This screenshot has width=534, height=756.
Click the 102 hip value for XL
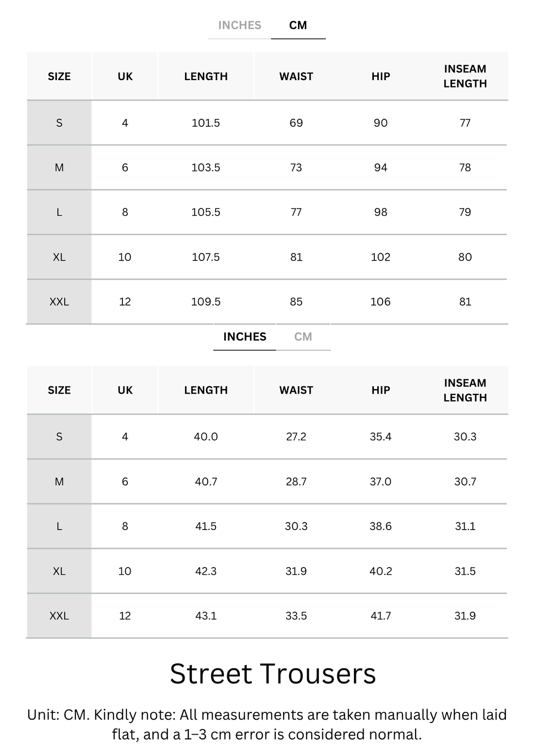(x=381, y=257)
